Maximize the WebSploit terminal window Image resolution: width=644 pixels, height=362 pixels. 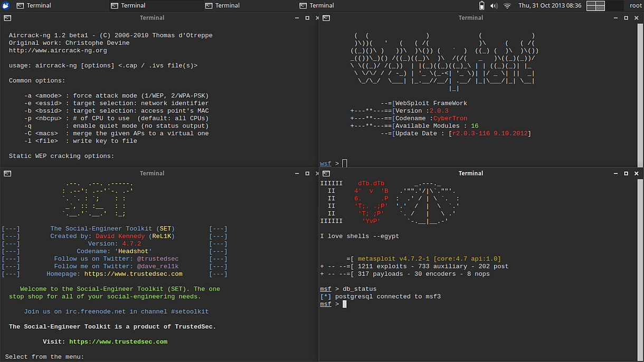tap(626, 18)
